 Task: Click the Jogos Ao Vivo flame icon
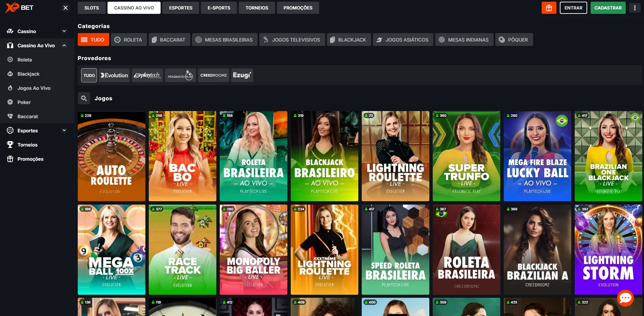[10, 88]
